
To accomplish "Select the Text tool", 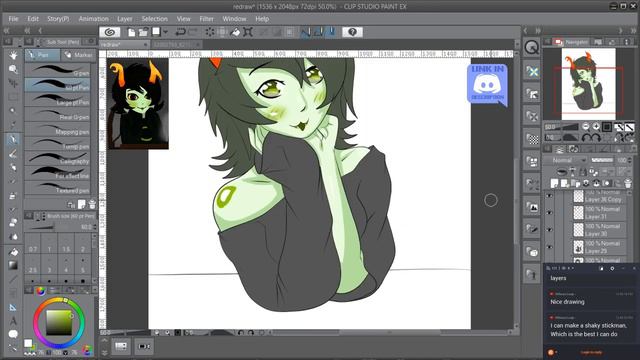I will (x=13, y=321).
